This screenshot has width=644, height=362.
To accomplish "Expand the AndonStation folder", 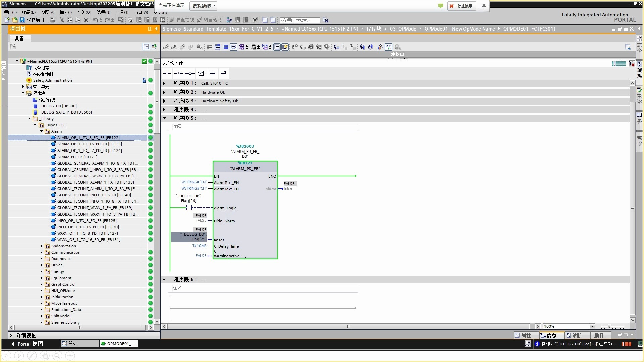I will pos(41,246).
